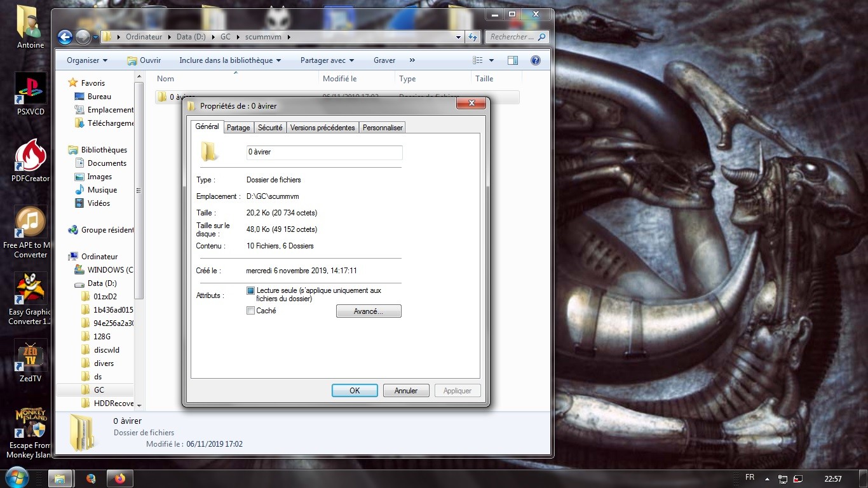Open the Organiser dropdown menu

(x=87, y=60)
